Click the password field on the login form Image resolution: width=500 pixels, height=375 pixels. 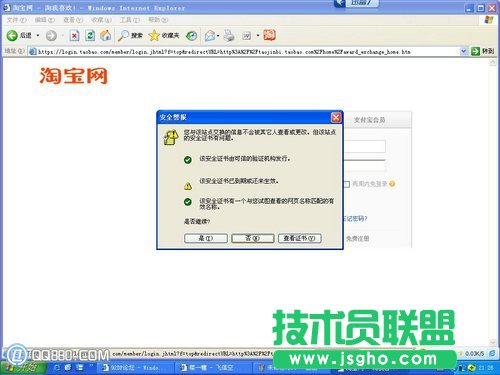point(364,166)
